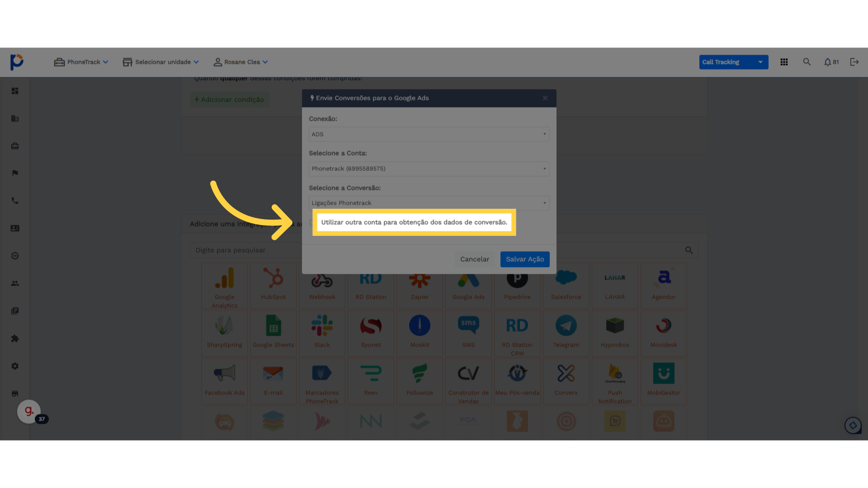This screenshot has width=868, height=488.
Task: Open notifications bell showing 81
Action: coord(831,62)
